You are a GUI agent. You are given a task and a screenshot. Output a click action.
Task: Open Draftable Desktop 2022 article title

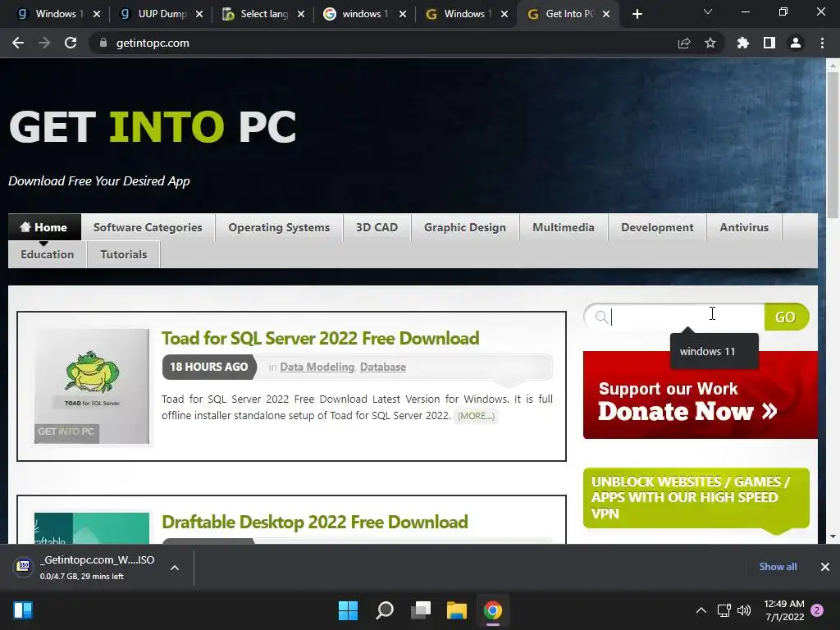[x=315, y=522]
